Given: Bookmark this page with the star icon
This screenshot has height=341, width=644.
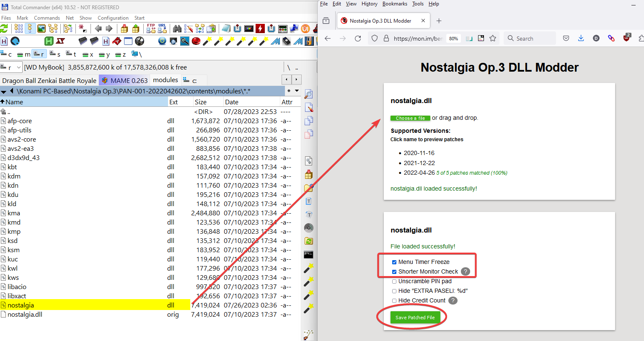Looking at the screenshot, I should pyautogui.click(x=493, y=38).
